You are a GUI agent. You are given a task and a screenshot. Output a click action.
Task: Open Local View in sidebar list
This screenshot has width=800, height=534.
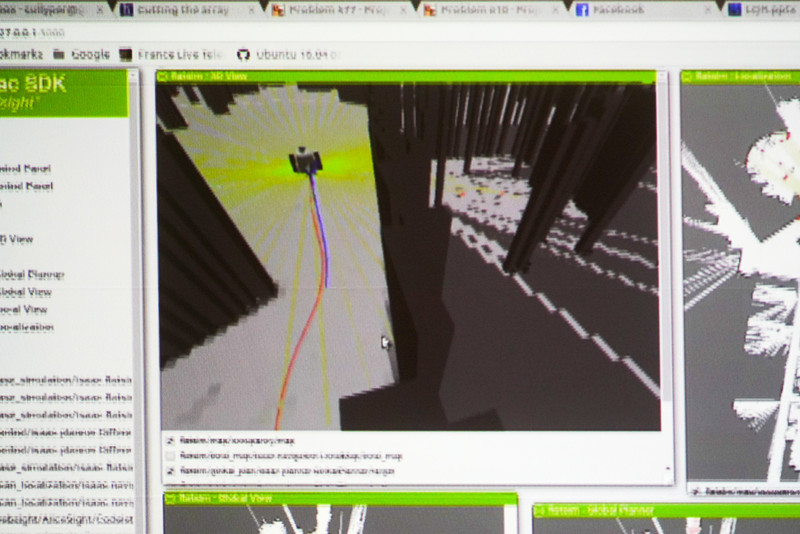coord(23,310)
